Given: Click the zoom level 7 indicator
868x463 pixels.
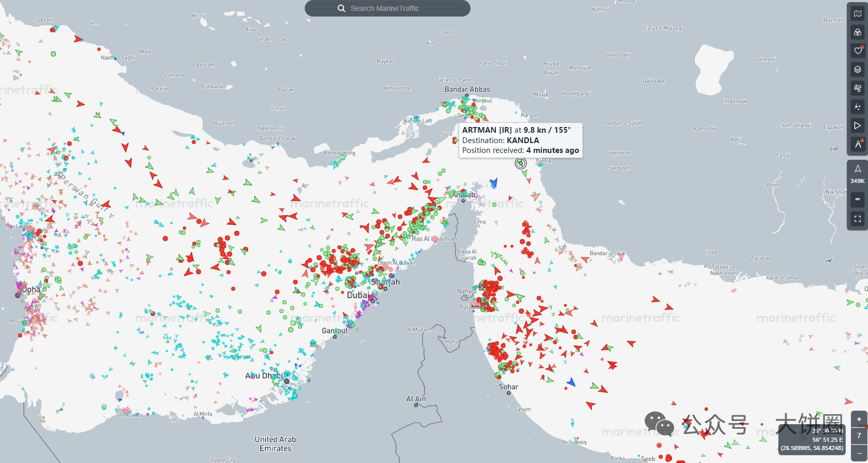Looking at the screenshot, I should (x=859, y=436).
